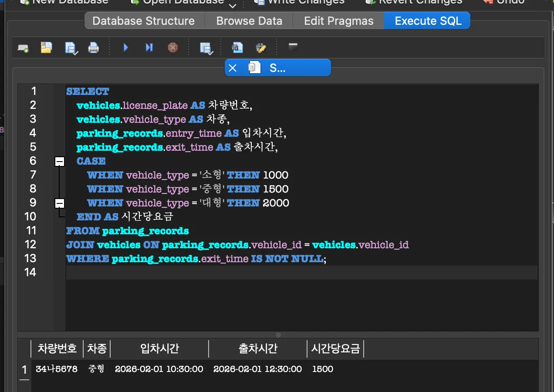Select the Execute SQL tab
Image resolution: width=554 pixels, height=392 pixels.
[428, 21]
